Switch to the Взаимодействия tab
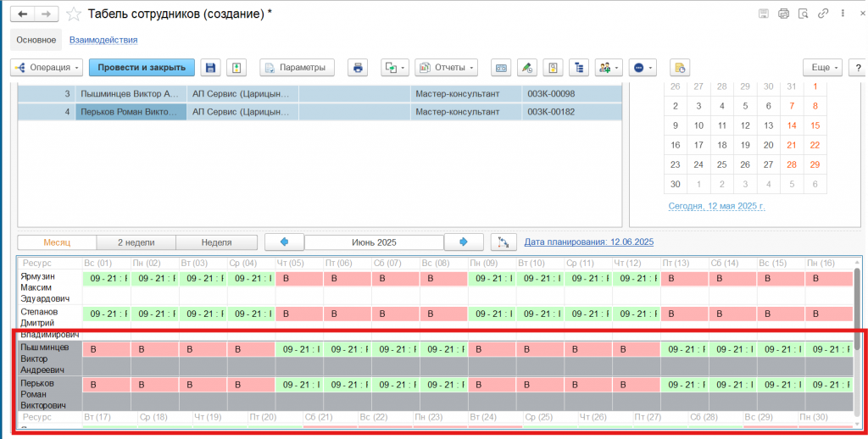The width and height of the screenshot is (868, 439). tap(103, 40)
